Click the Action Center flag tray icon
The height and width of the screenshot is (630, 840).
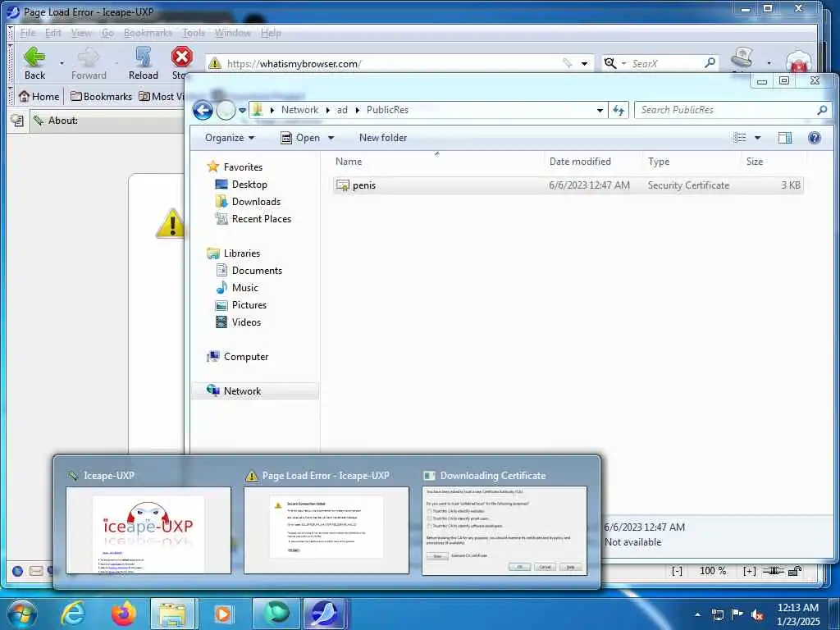pyautogui.click(x=737, y=614)
